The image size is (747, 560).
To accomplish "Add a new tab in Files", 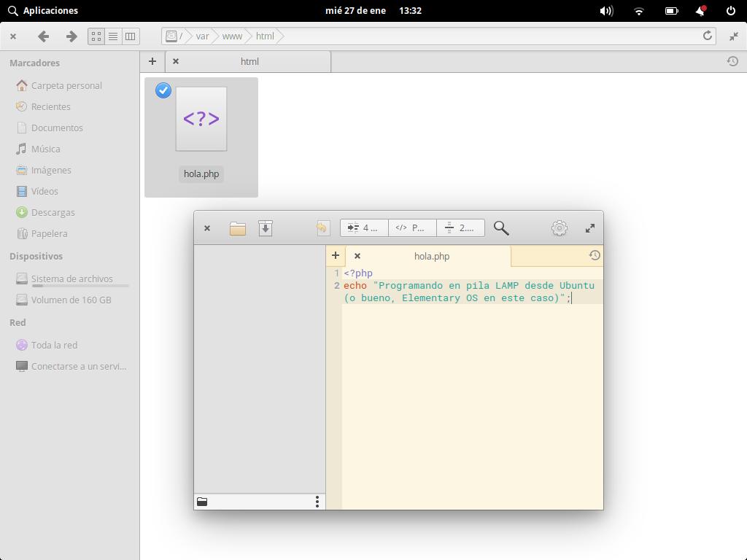I will tap(152, 61).
